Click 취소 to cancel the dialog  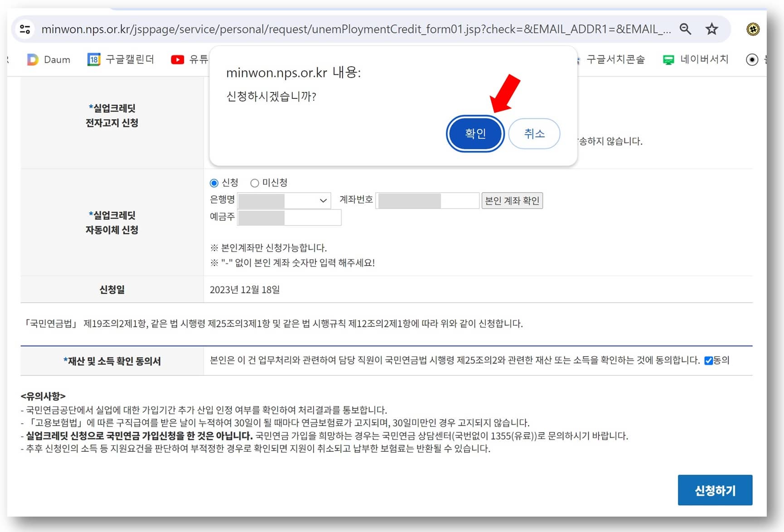coord(534,133)
